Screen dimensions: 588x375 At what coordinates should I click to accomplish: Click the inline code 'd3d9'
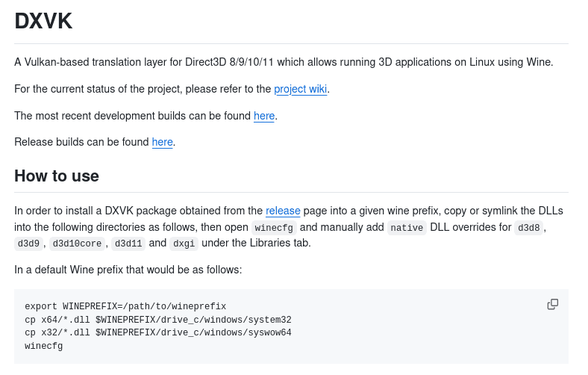pos(28,244)
